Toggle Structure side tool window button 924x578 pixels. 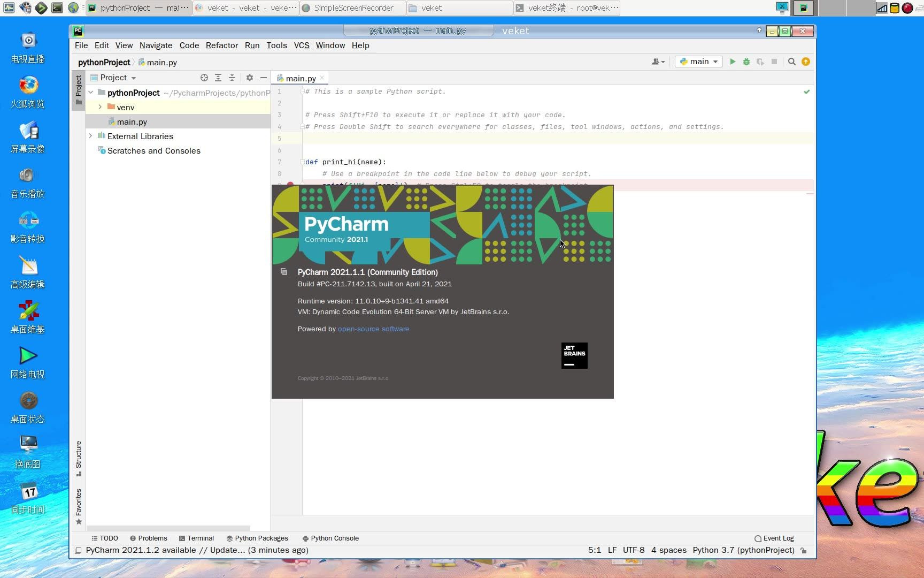tap(79, 458)
